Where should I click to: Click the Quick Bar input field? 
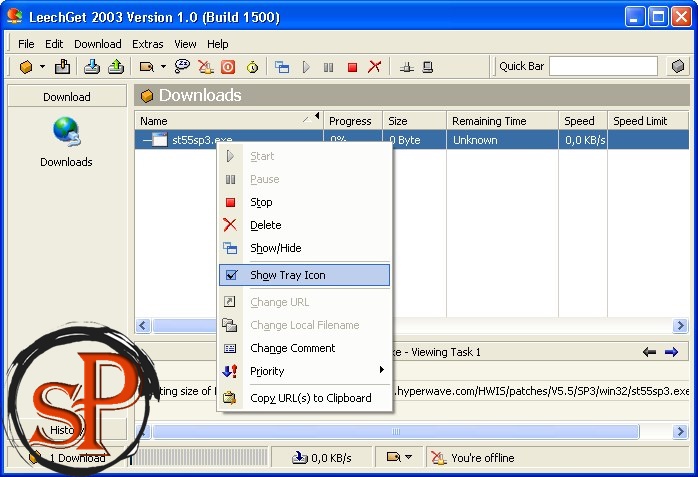(603, 66)
